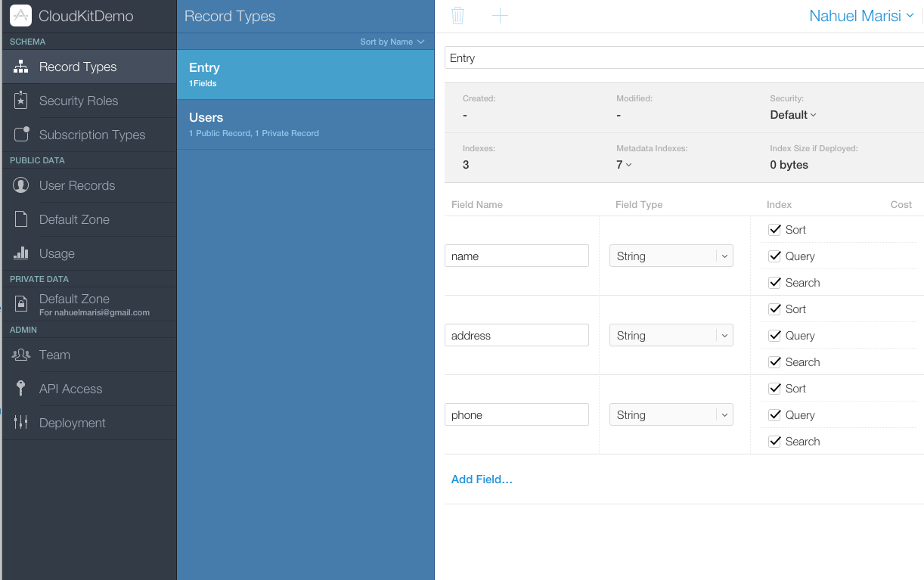Screen dimensions: 924x580
Task: Uncheck Search index for phone field
Action: coord(774,441)
